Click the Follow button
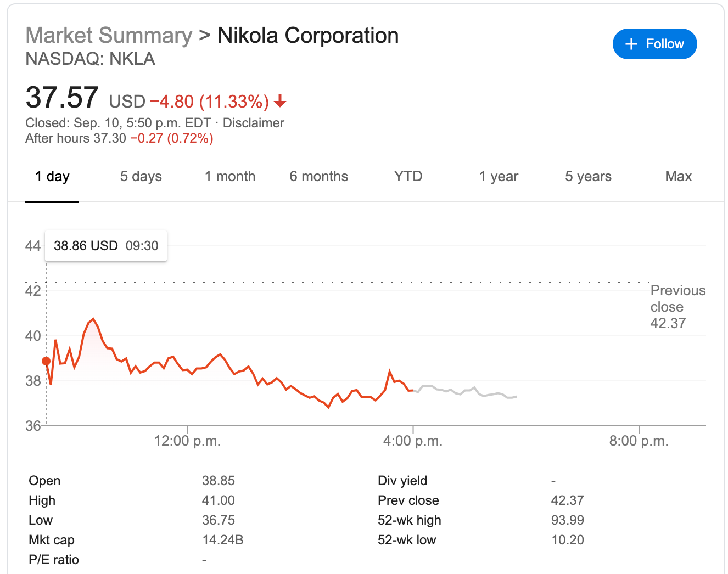The height and width of the screenshot is (574, 728). (x=654, y=44)
